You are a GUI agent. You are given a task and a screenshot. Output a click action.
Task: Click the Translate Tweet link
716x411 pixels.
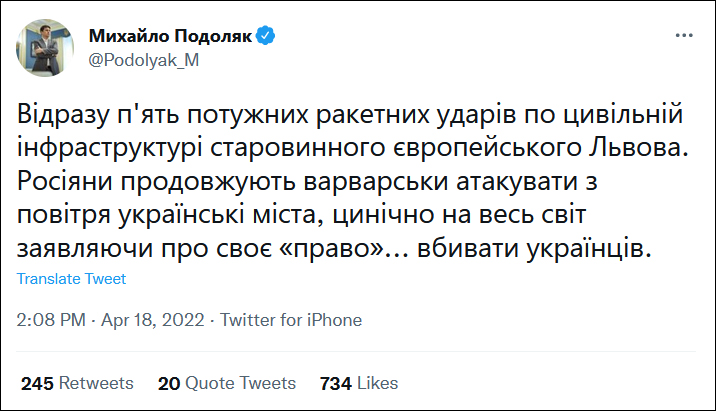[71, 279]
